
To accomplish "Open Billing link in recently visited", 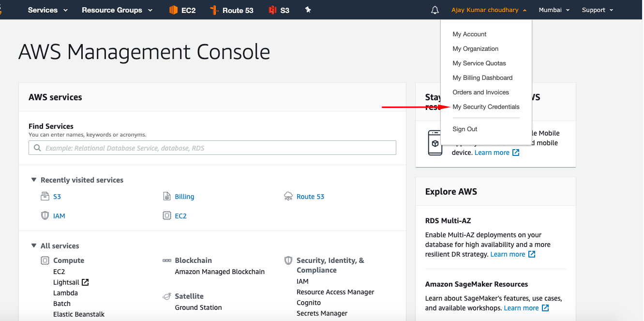I will [184, 197].
